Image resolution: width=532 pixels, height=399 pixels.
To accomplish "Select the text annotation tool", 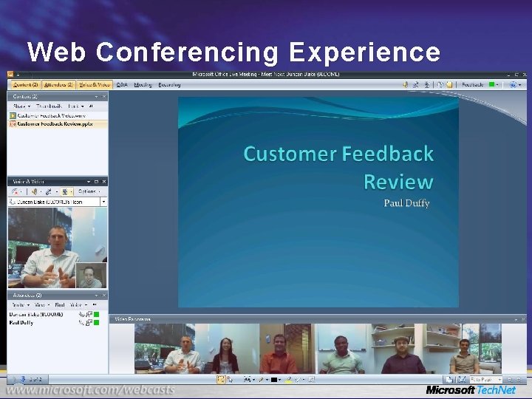I will click(247, 380).
